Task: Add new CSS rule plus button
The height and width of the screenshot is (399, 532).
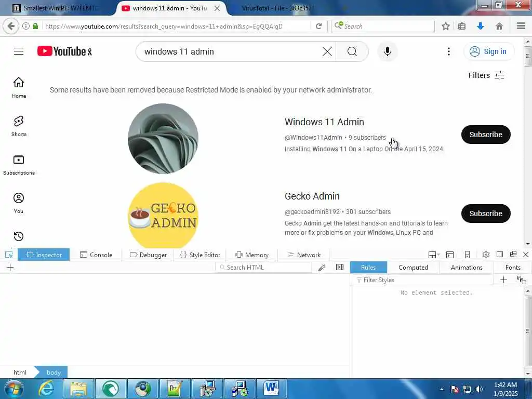Action: tap(503, 280)
